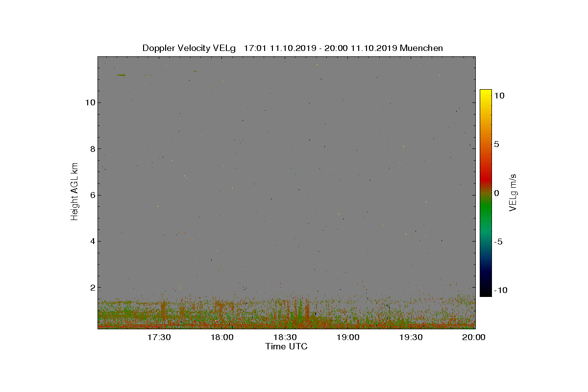The height and width of the screenshot is (392, 588).
Task: Click the colorbar tick label "5"
Action: tap(496, 145)
